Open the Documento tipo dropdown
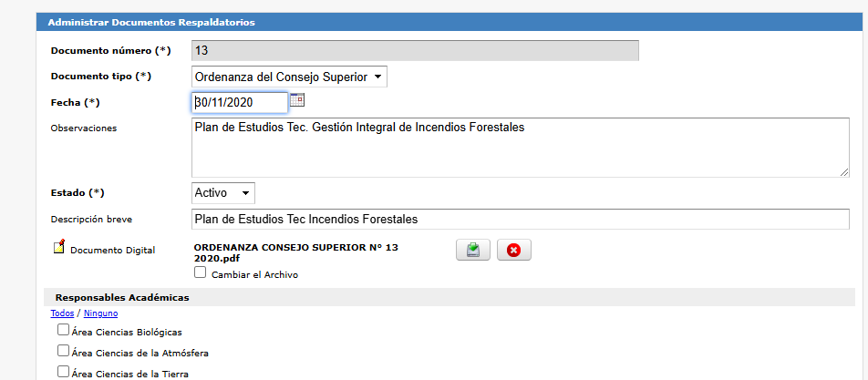This screenshot has height=380, width=868. point(289,77)
